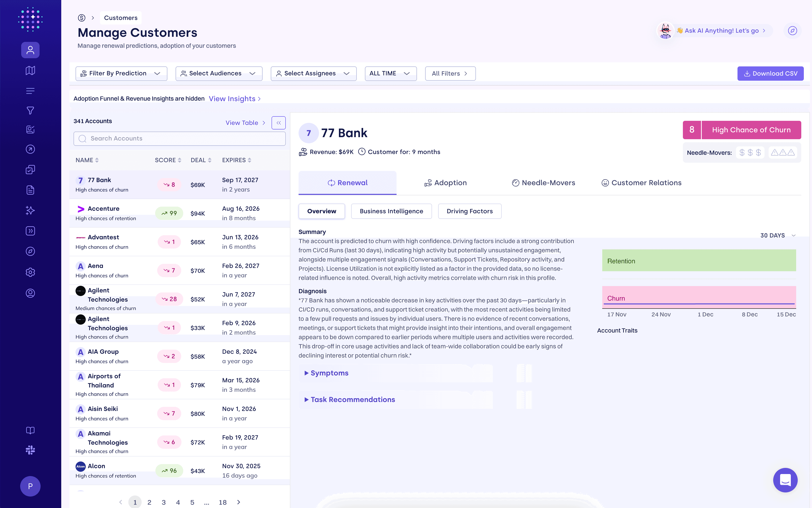Sort accounts by SCORE column

click(168, 160)
